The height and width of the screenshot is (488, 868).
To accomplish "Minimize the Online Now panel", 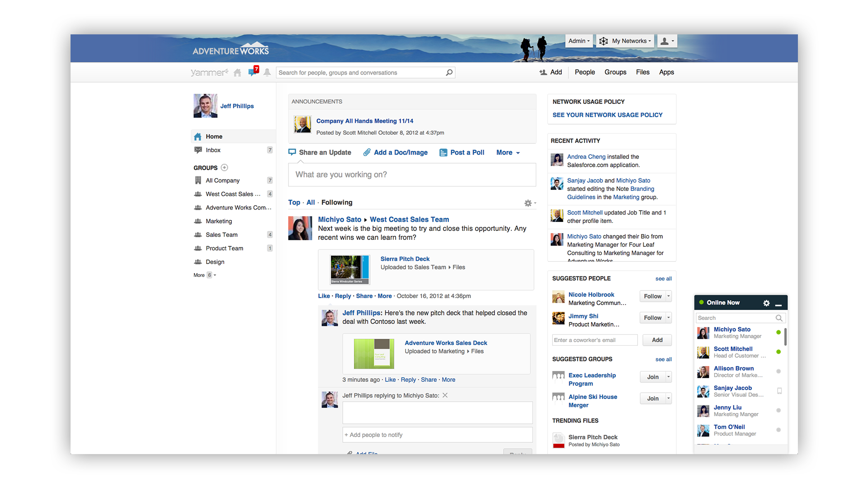I will (778, 304).
